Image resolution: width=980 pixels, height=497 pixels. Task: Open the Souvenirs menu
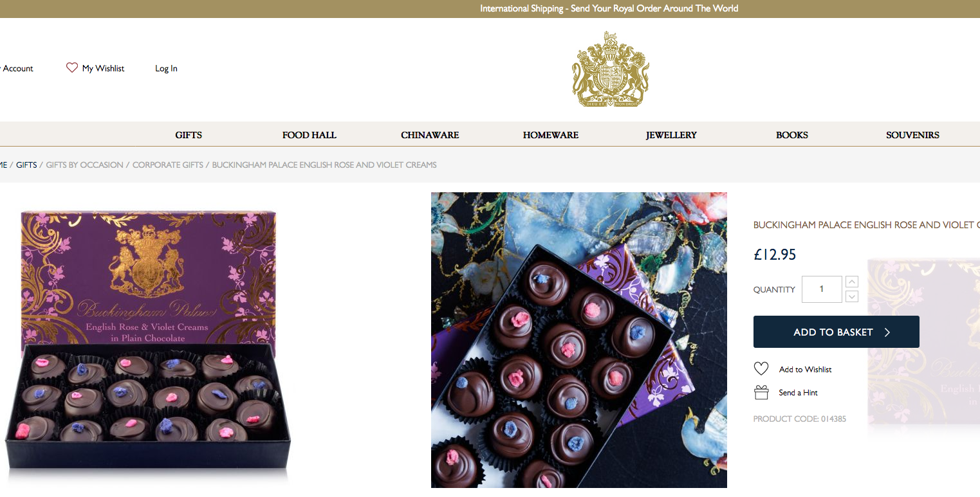[912, 135]
